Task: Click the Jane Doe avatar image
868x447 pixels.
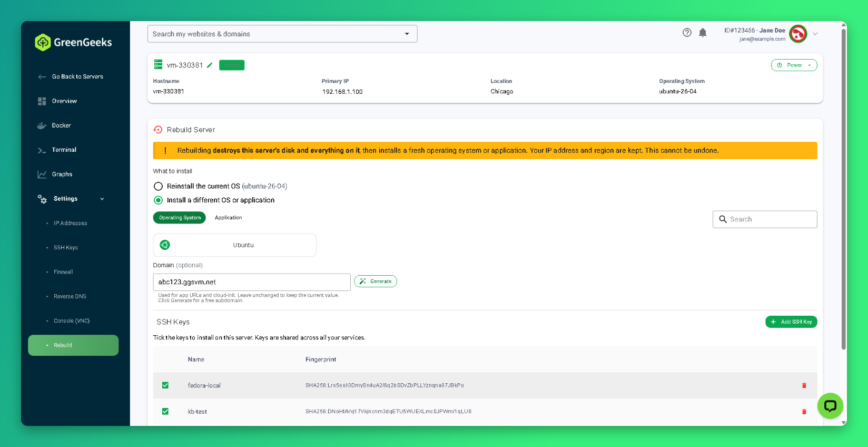Action: click(x=798, y=34)
